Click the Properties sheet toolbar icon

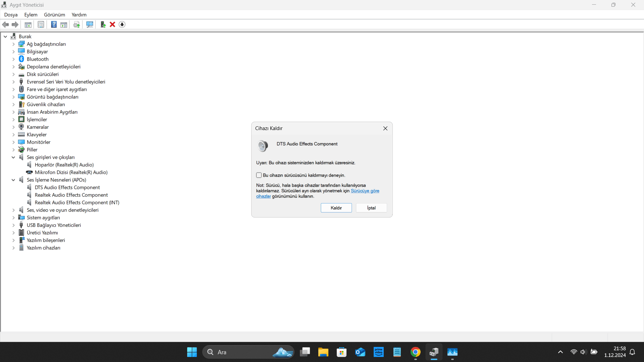tap(41, 24)
